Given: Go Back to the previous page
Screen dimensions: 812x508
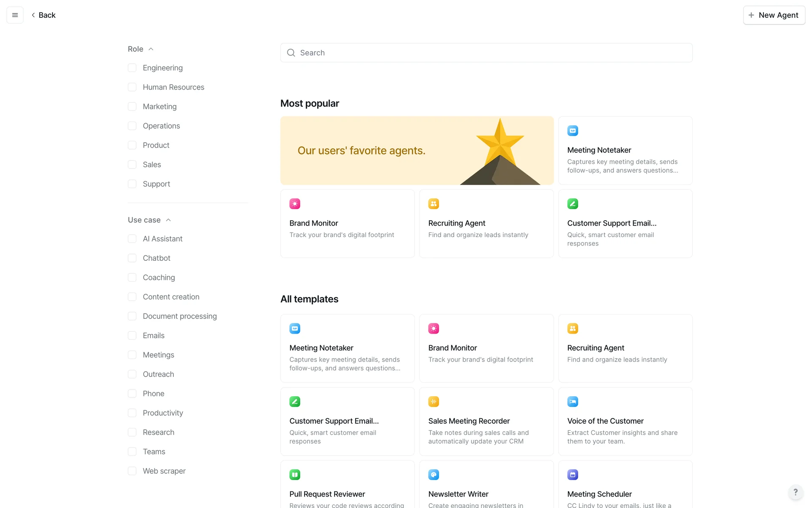Looking at the screenshot, I should click(44, 15).
